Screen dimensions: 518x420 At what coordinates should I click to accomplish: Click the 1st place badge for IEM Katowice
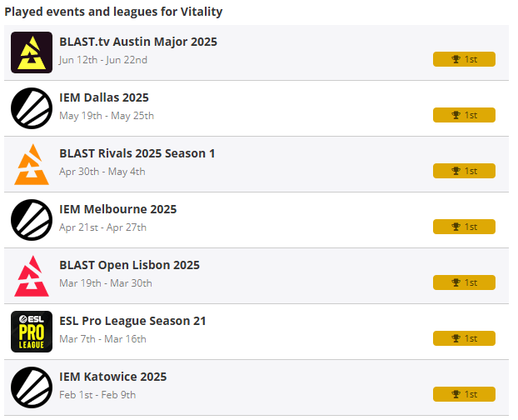coord(464,394)
